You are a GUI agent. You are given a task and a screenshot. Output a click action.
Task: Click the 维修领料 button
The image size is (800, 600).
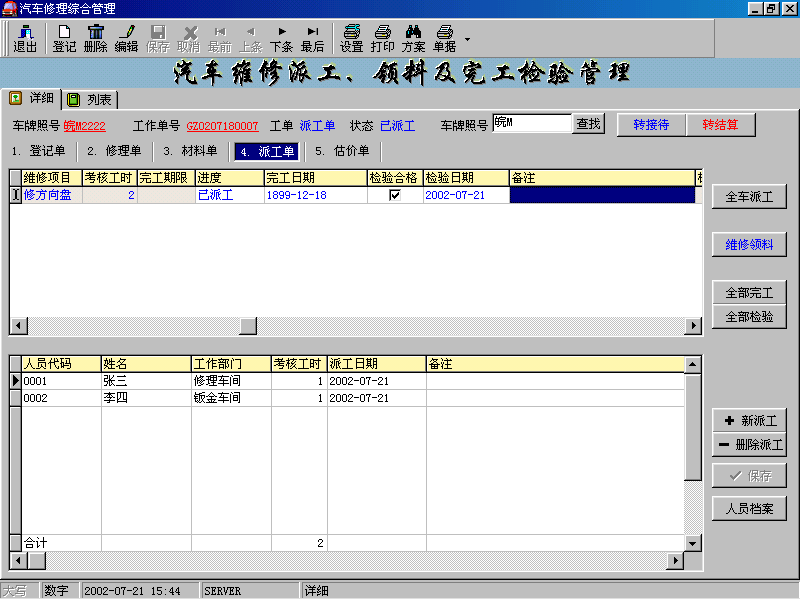(x=749, y=244)
